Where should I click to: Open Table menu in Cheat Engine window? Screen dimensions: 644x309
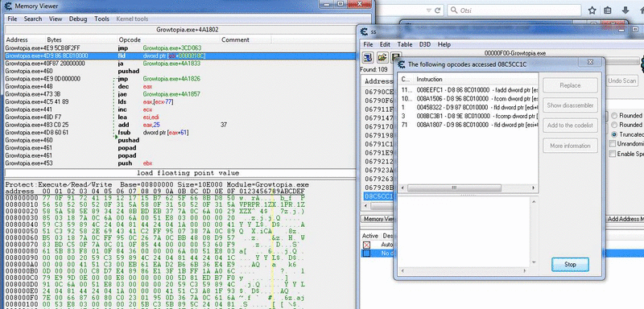[405, 44]
